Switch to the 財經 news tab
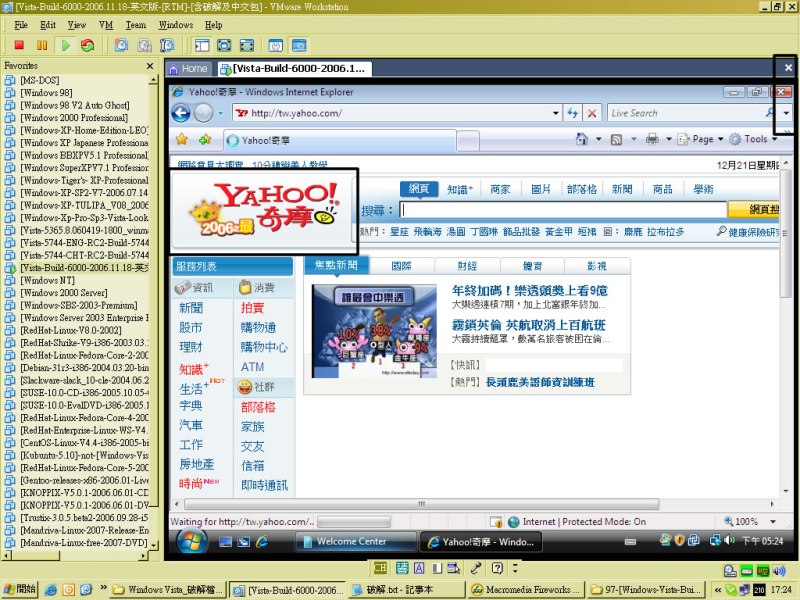Viewport: 800px width, 600px height. coord(467,266)
